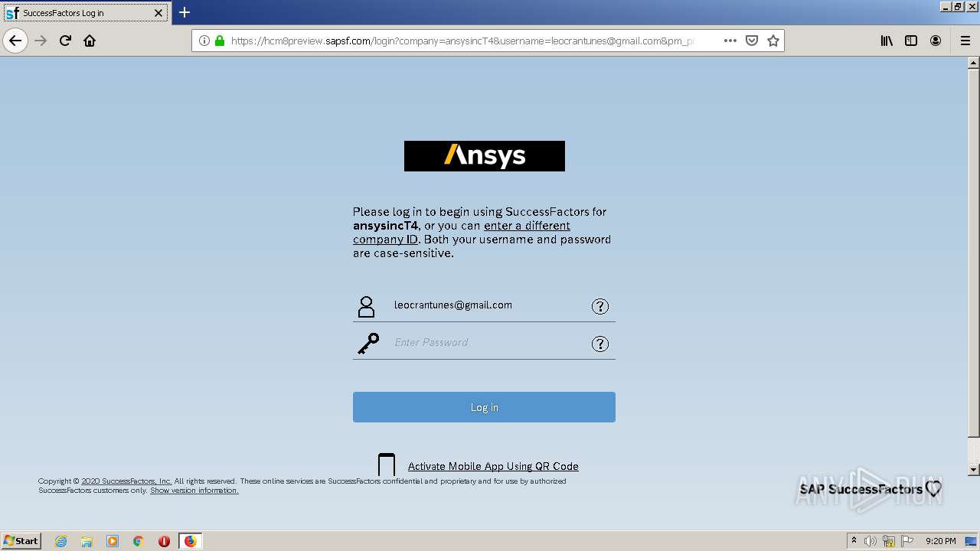Click Show version information link
980x551 pixels.
[x=194, y=491]
